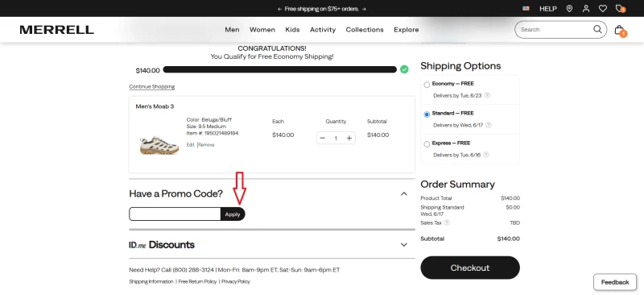Click the US flag country selector
The height and width of the screenshot is (295, 644).
click(526, 8)
